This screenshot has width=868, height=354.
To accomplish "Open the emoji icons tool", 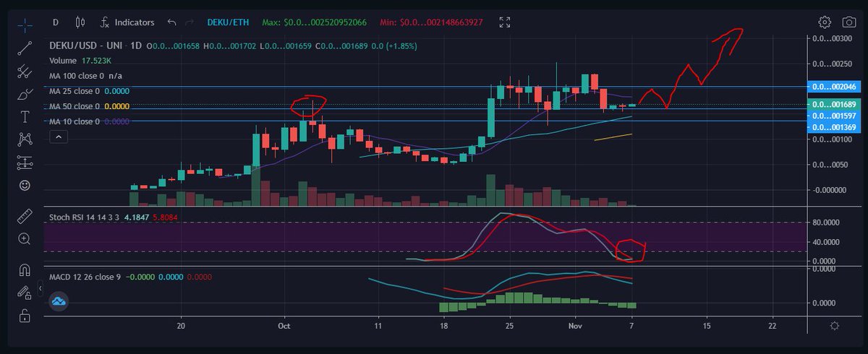I will 25,186.
